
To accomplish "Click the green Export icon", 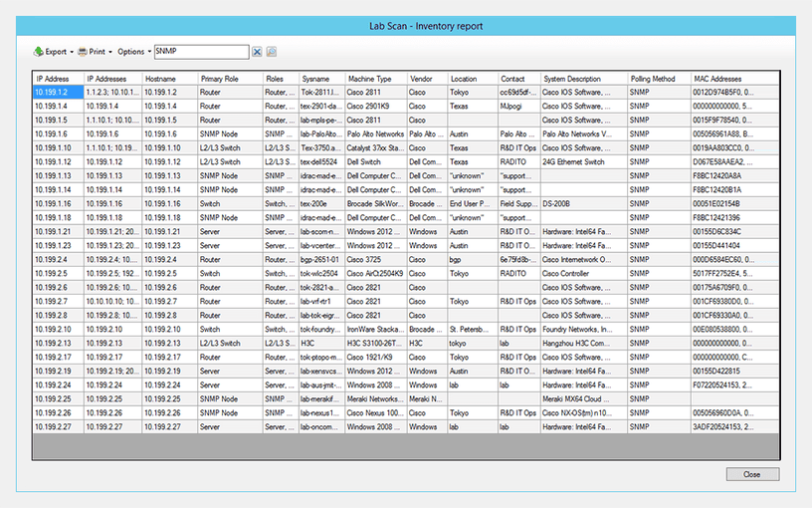I will 39,52.
